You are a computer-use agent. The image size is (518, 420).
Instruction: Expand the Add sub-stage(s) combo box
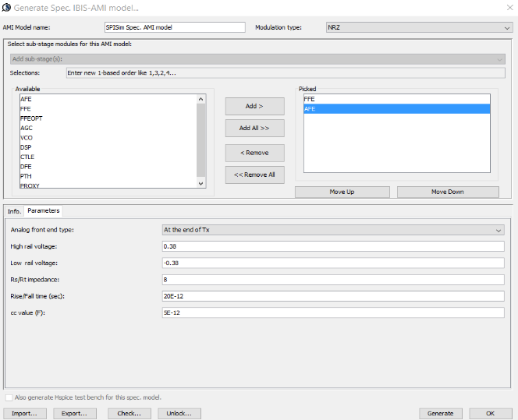[x=257, y=58]
